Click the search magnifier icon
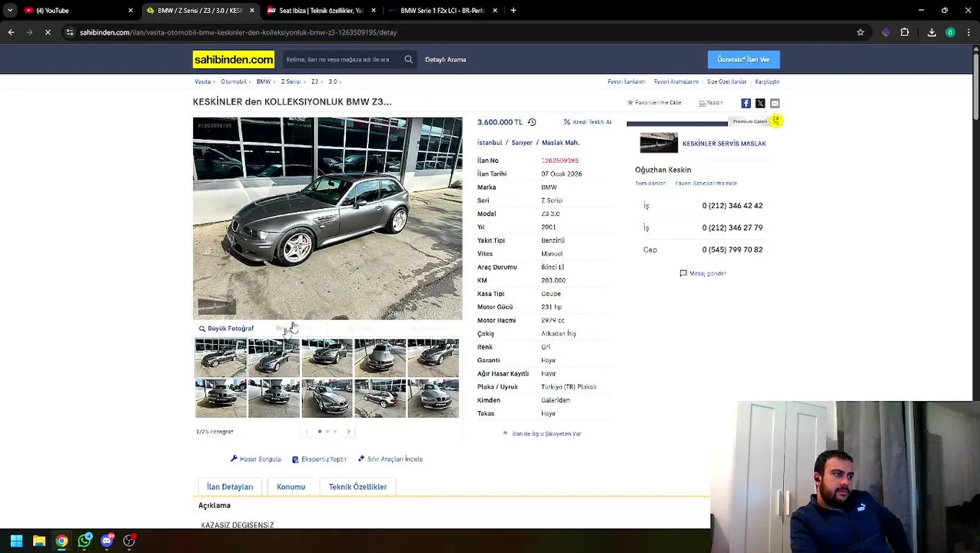 [409, 59]
